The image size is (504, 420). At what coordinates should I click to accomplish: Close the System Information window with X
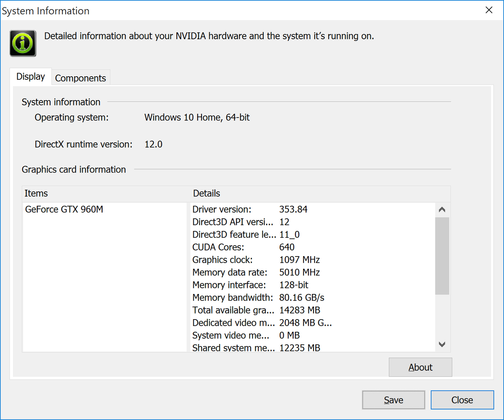pos(489,10)
